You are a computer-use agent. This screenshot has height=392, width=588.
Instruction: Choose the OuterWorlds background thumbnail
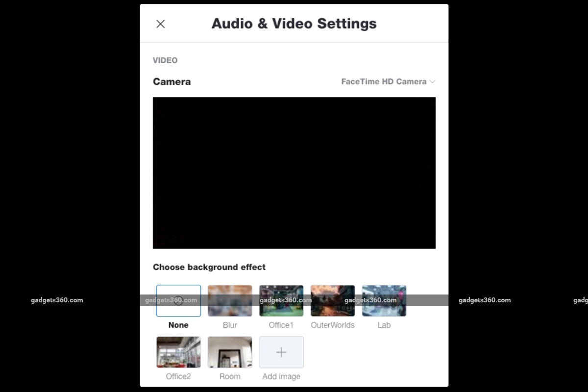coord(333,301)
